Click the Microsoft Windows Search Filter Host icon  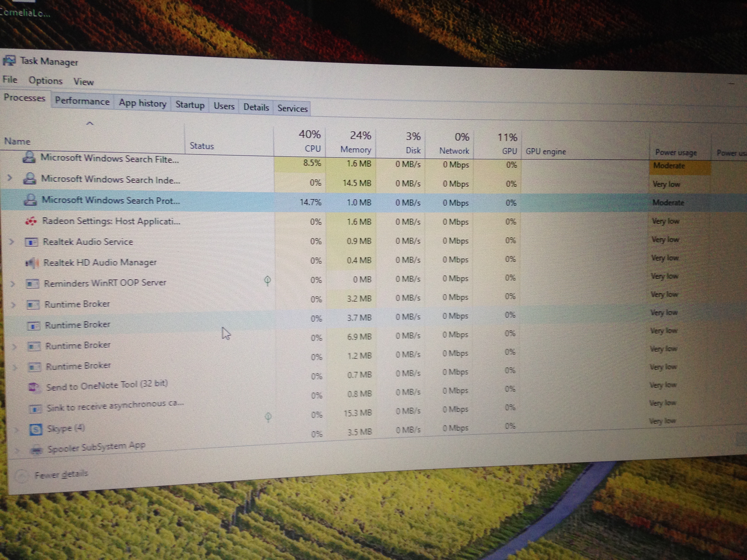(29, 157)
